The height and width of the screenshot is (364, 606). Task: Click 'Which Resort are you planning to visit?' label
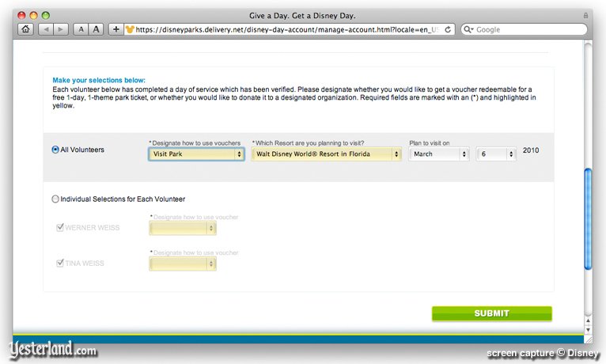[308, 143]
